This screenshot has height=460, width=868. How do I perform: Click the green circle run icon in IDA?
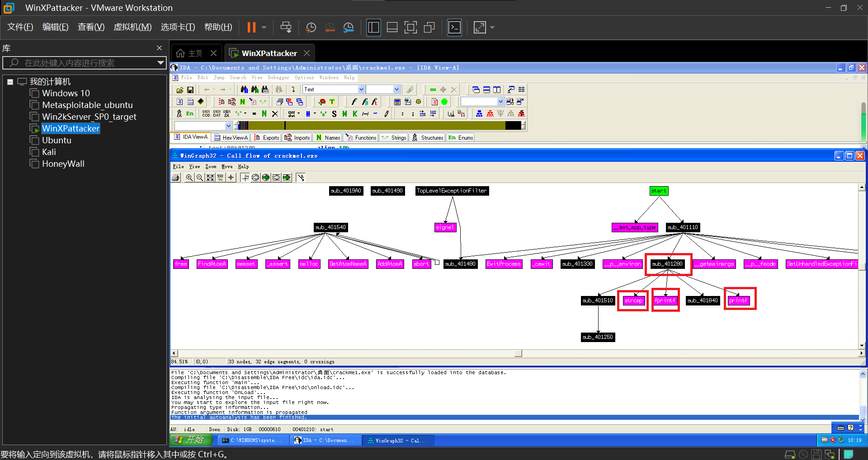pyautogui.click(x=444, y=102)
